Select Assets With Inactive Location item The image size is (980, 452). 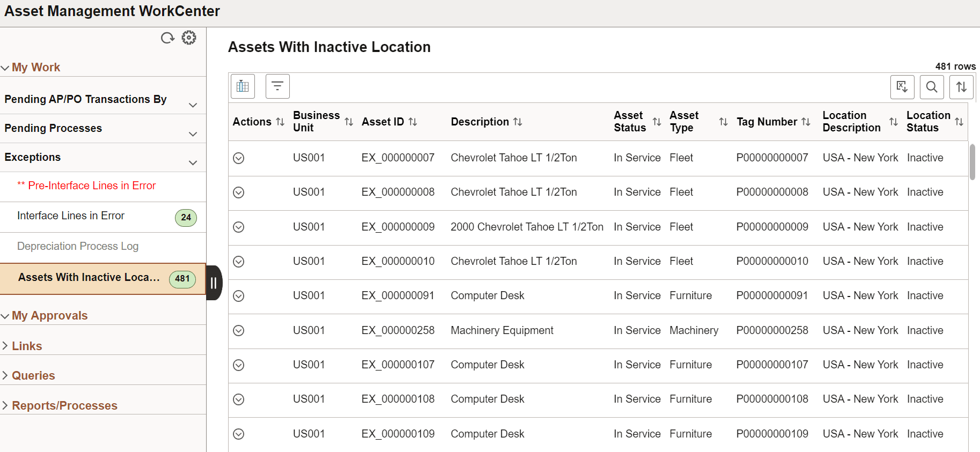click(x=103, y=278)
